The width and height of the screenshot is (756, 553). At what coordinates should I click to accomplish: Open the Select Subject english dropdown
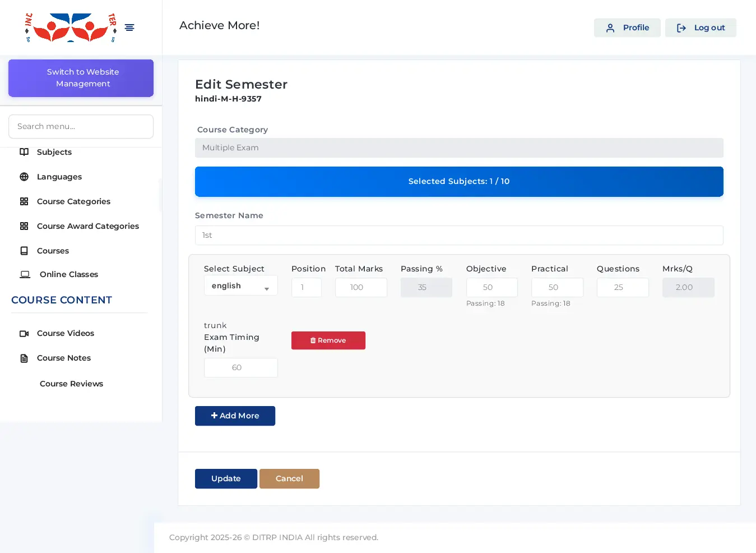[240, 286]
